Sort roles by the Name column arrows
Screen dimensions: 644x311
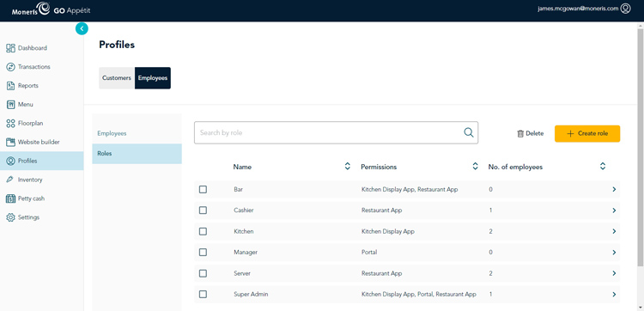(x=348, y=167)
